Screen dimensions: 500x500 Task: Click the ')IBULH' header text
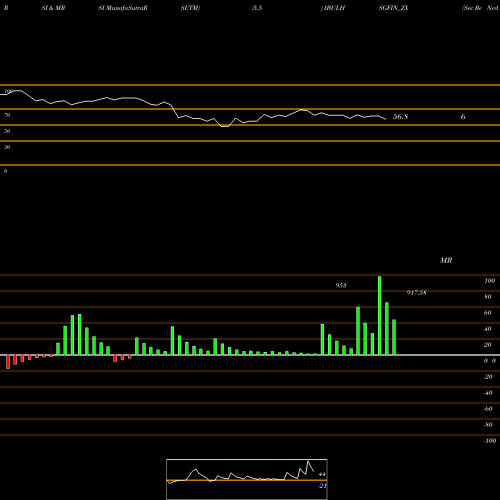click(x=333, y=8)
